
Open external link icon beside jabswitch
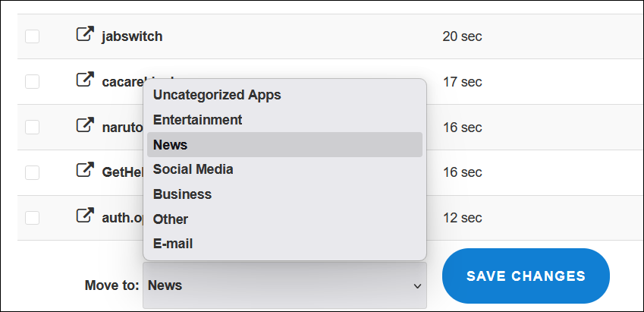85,35
